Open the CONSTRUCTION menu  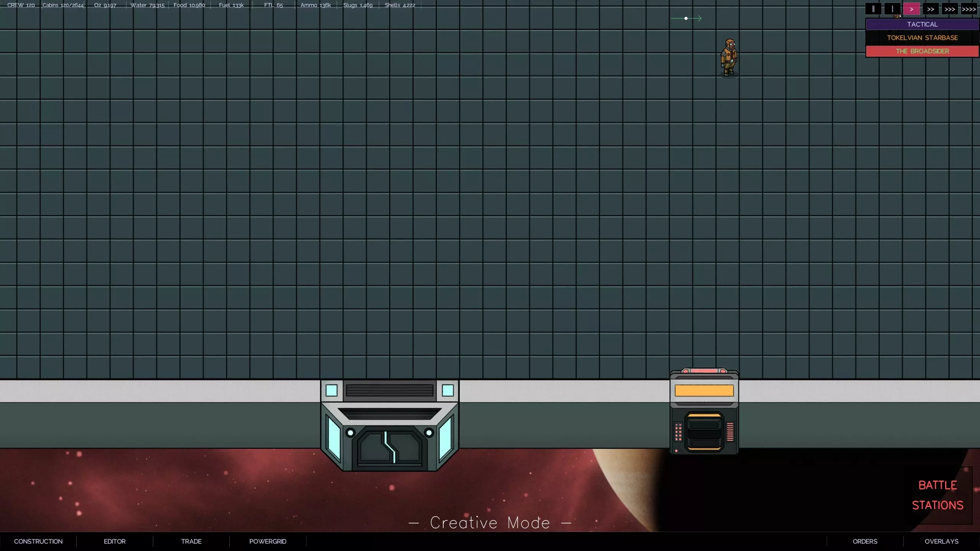pyautogui.click(x=38, y=541)
